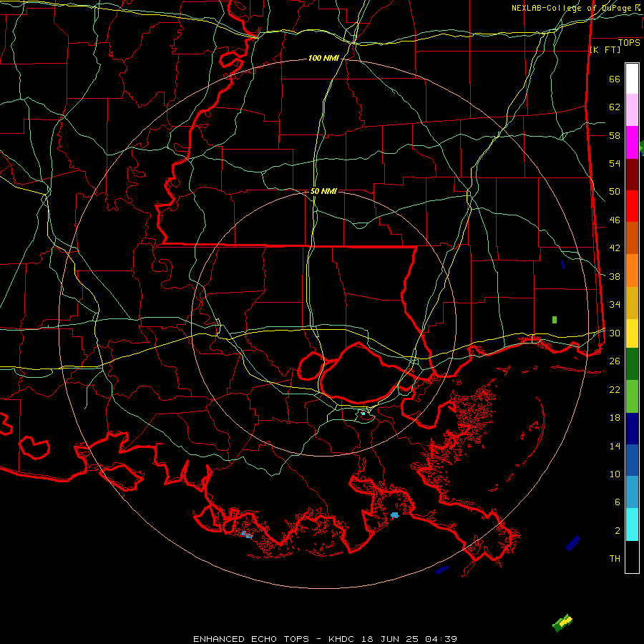644x644 pixels.
Task: Click the yellow-green echo near the bottom-right corner
Action: [x=562, y=623]
